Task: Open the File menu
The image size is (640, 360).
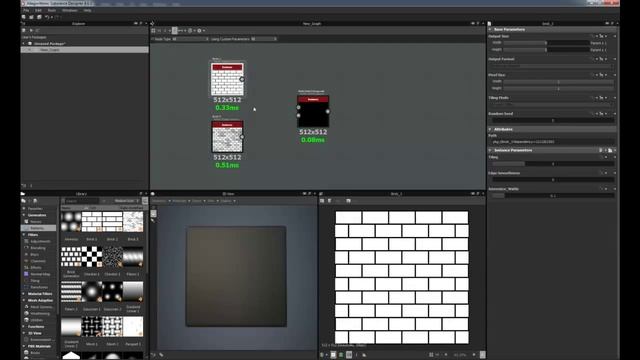Action: pyautogui.click(x=26, y=10)
